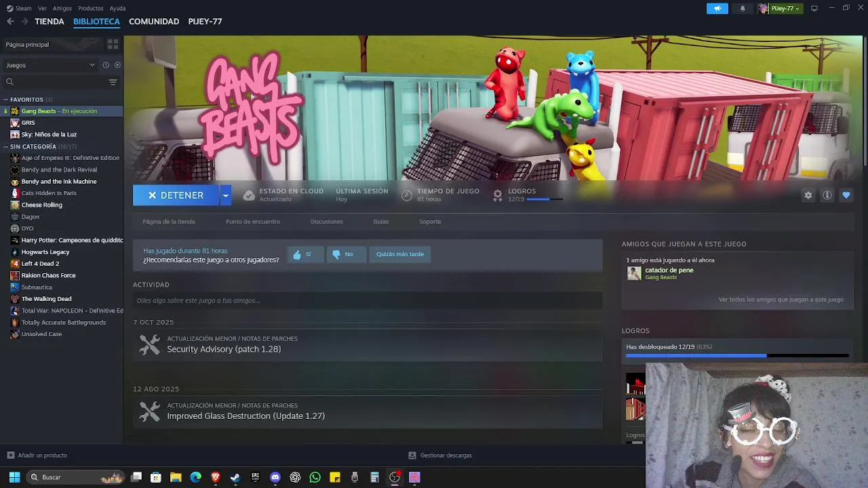Click the ready-to-play filter icon
Screen dimensions: 868x488
(117, 65)
